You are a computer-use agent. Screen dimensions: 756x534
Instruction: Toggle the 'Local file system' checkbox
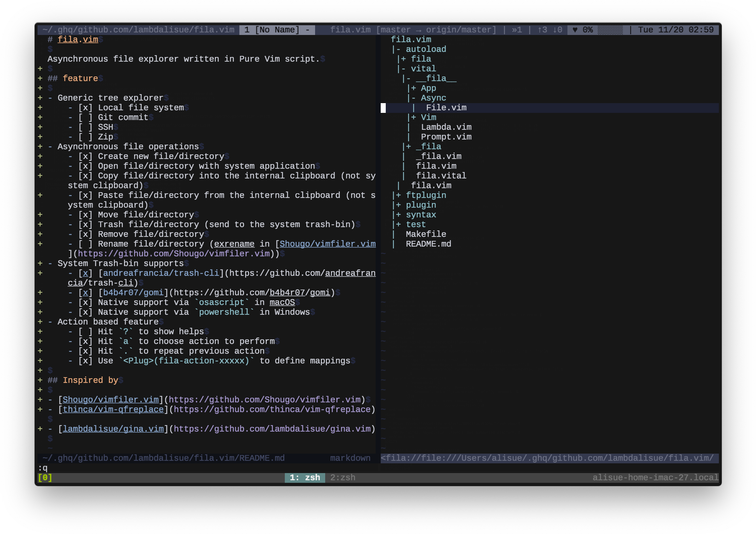85,107
